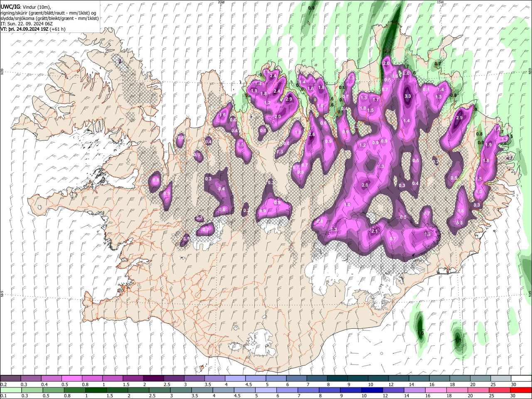The image size is (532, 399).
Task: Click the '3.3' snowfall value on map
Action: click(408, 96)
